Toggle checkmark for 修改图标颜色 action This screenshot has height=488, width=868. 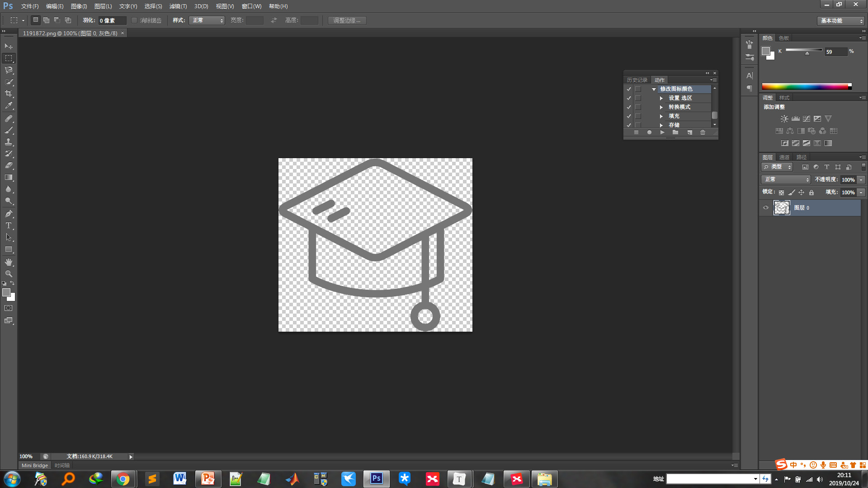click(x=629, y=89)
